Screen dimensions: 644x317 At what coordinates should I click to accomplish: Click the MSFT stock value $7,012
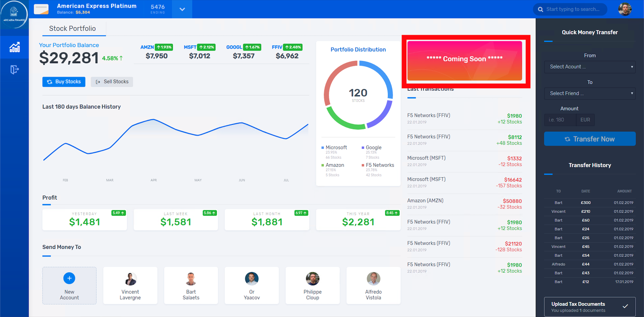(200, 56)
